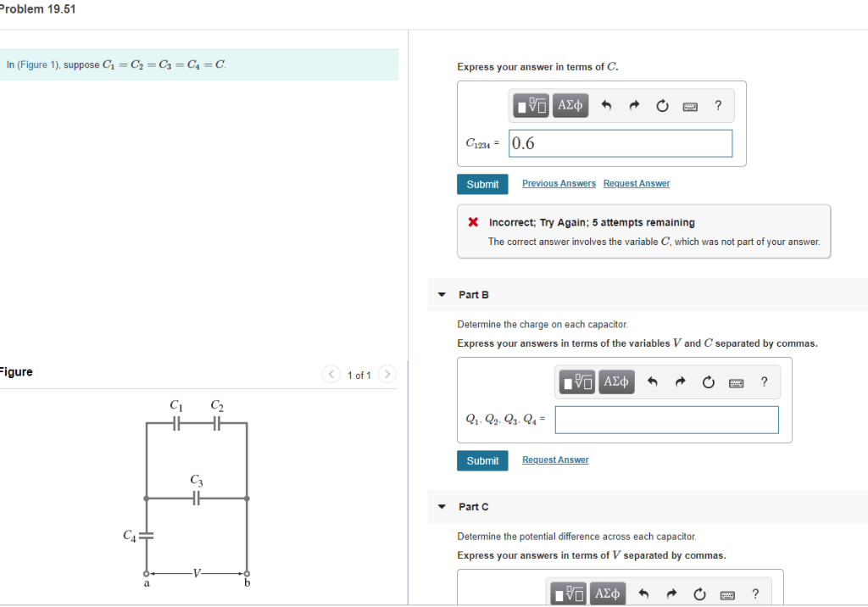Click the next figure arrow
This screenshot has height=607, width=868.
point(387,375)
